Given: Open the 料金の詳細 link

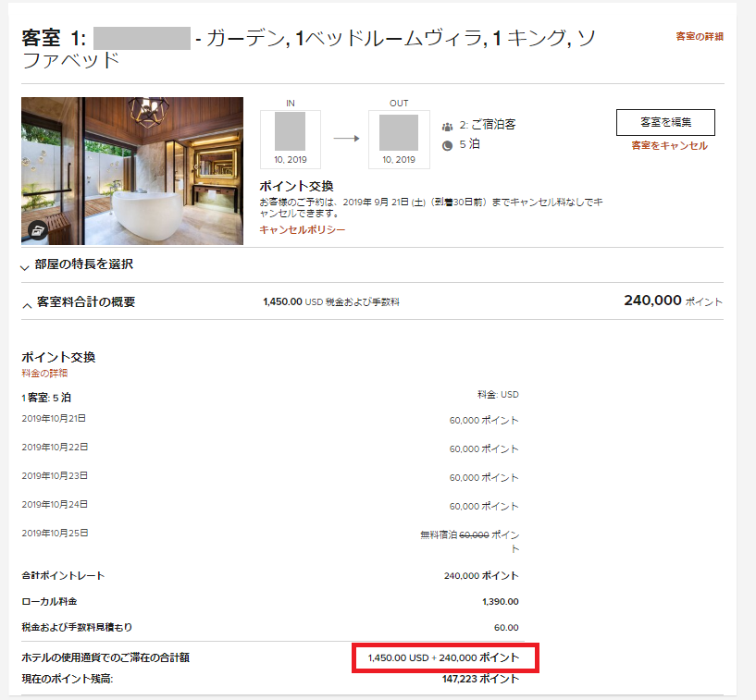Looking at the screenshot, I should tap(44, 373).
